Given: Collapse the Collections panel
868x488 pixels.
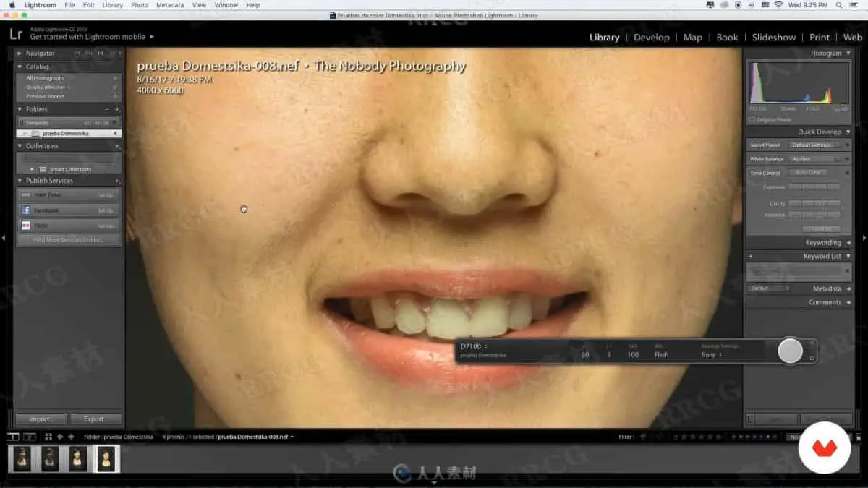Looking at the screenshot, I should click(x=20, y=146).
